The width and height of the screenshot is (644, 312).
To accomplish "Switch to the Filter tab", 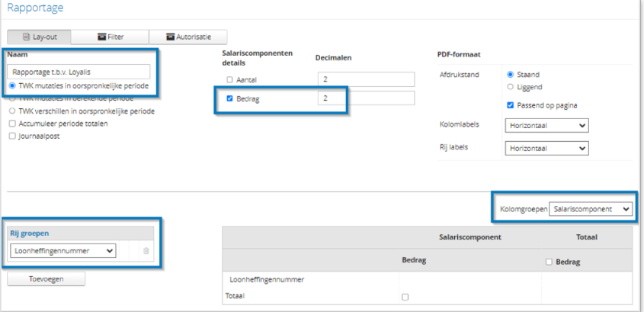I will (111, 37).
